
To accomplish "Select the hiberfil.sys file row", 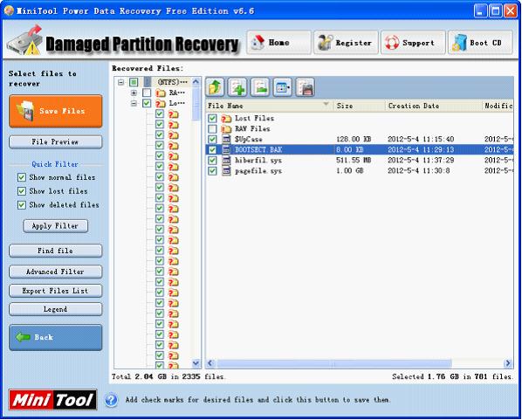I will coord(360,160).
